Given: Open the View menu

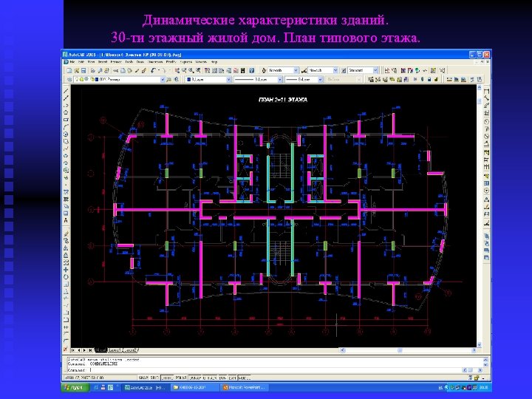Looking at the screenshot, I should [x=92, y=62].
